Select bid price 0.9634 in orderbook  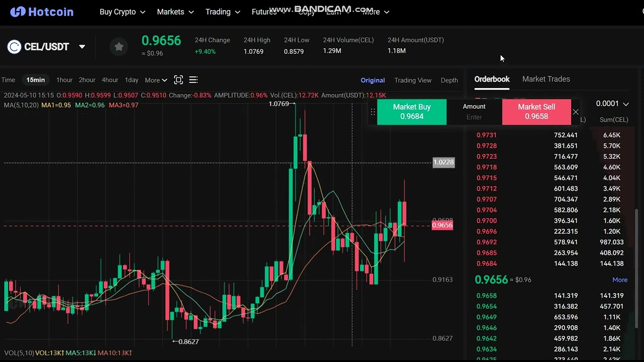pos(487,349)
